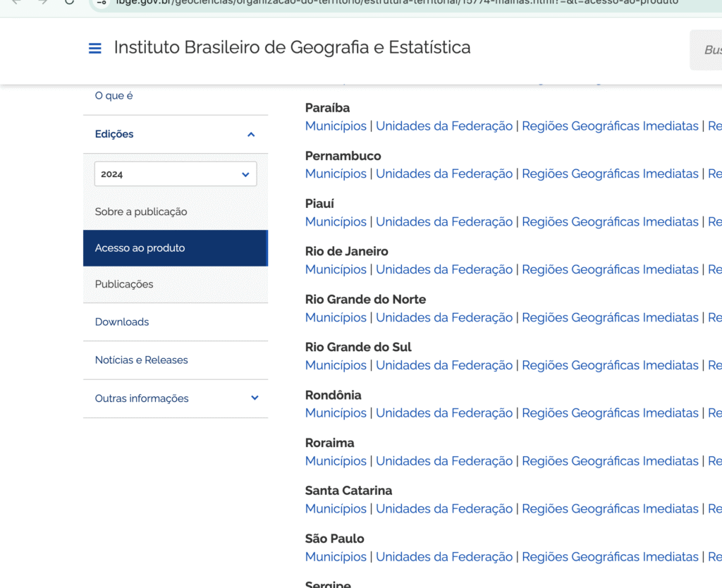This screenshot has height=588, width=722.
Task: Select Acesso ao produto in the sidebar
Action: pos(176,248)
